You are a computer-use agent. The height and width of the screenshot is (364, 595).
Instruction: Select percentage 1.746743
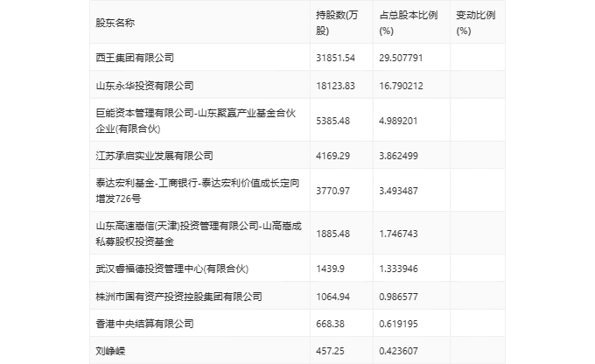(398, 234)
